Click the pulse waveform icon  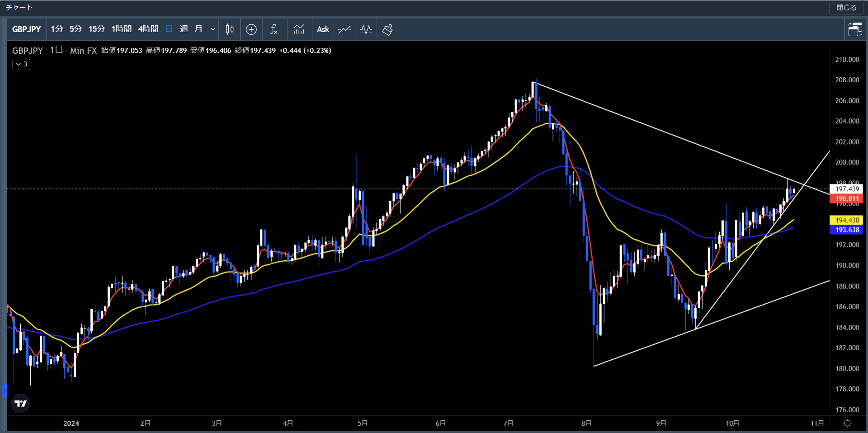point(366,29)
